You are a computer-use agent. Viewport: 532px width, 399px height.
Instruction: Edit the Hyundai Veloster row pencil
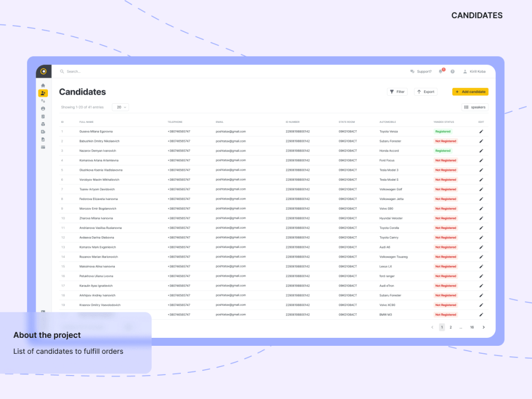point(481,218)
